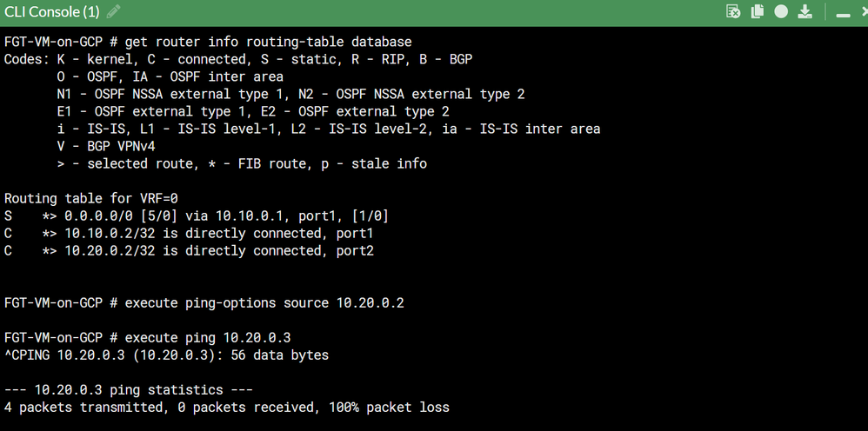This screenshot has height=431, width=868.
Task: Click the 10.20.0.2/32 connected route line
Action: [x=174, y=250]
